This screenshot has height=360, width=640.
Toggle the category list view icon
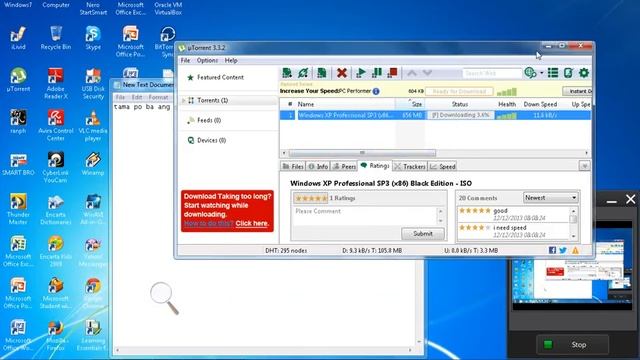click(x=553, y=73)
